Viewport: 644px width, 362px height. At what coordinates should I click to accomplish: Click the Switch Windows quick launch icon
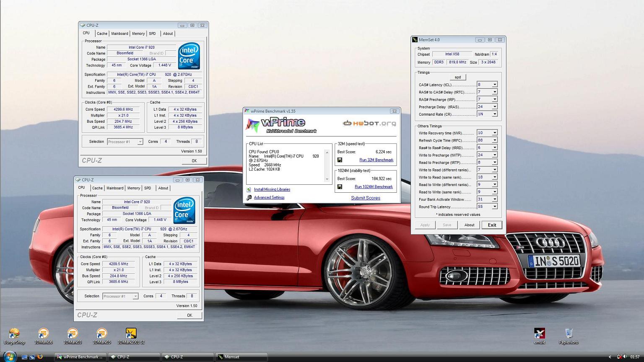pos(32,357)
